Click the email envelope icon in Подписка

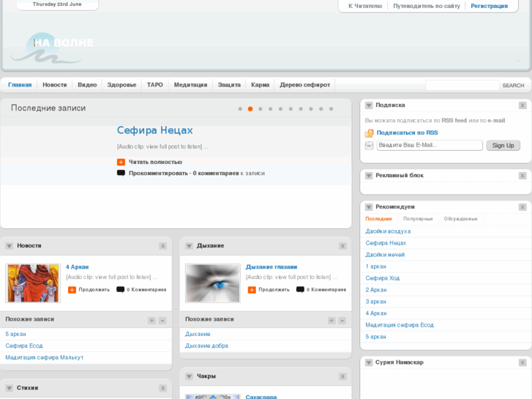pos(370,145)
